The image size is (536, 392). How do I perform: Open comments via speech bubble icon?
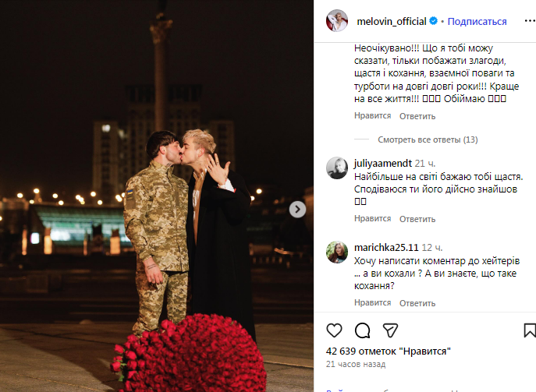(x=362, y=330)
